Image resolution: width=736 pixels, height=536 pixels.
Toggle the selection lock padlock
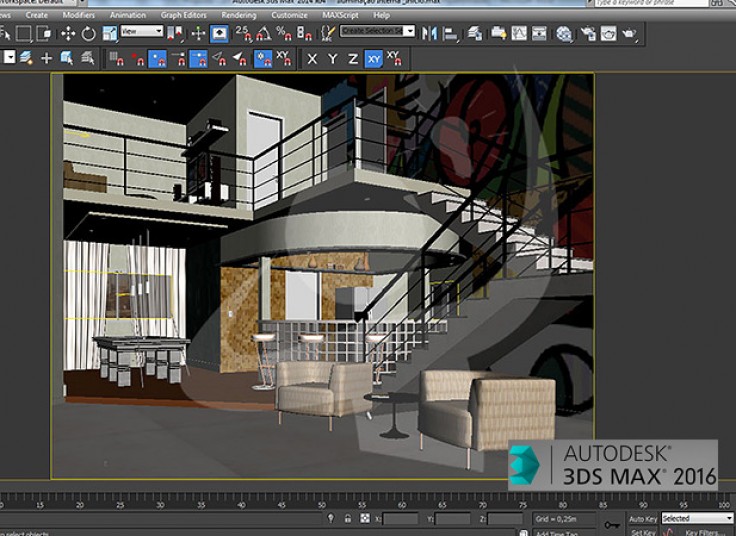pos(347,519)
